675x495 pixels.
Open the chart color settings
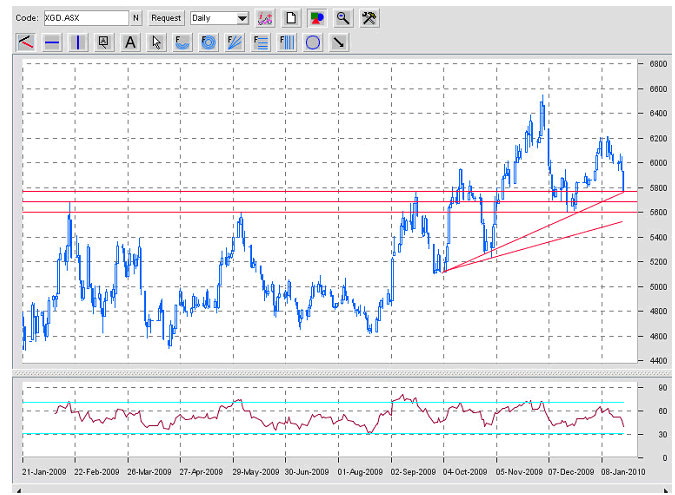click(x=317, y=18)
